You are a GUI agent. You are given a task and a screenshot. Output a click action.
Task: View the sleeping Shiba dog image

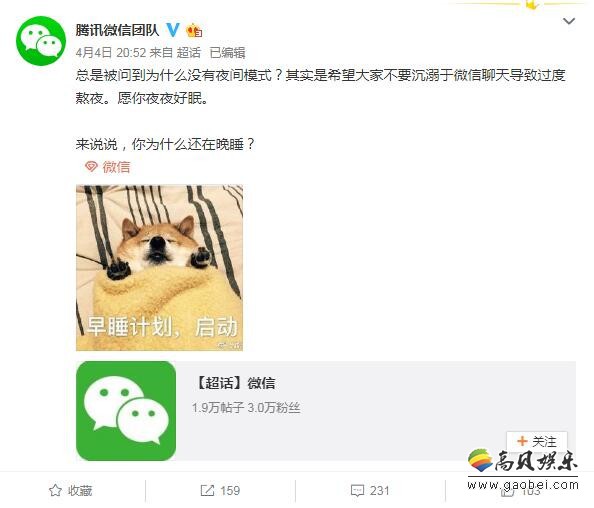(159, 268)
